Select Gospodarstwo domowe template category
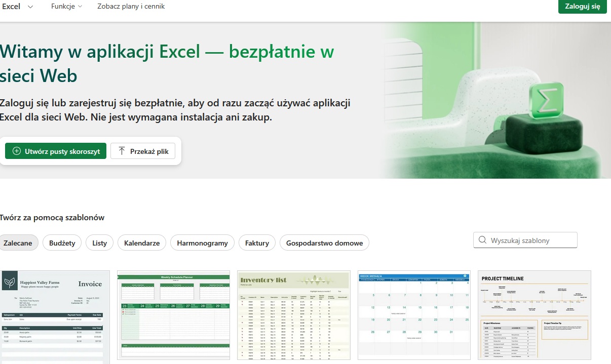This screenshot has height=364, width=611. (324, 243)
